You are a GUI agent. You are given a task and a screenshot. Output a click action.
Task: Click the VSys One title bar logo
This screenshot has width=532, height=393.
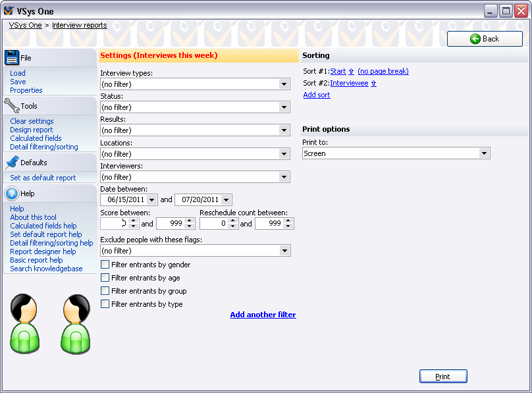tap(9, 11)
